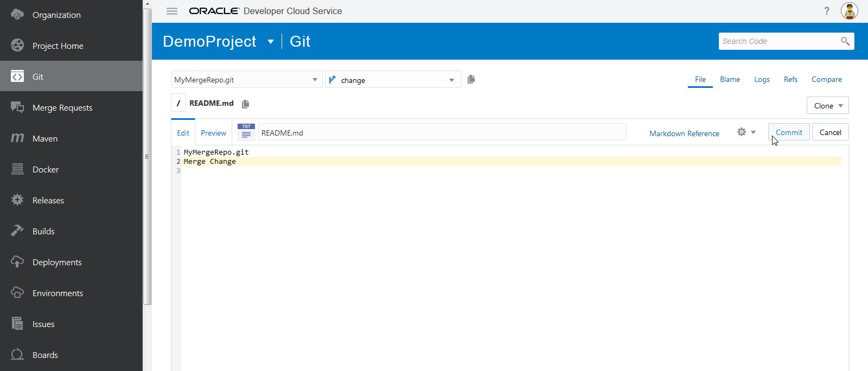Click the Search Code input box

779,41
